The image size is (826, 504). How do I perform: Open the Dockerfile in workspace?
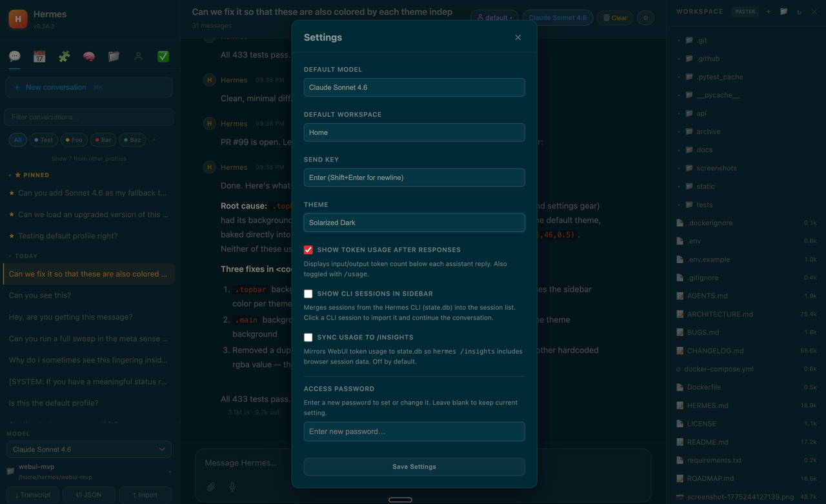click(x=746, y=387)
